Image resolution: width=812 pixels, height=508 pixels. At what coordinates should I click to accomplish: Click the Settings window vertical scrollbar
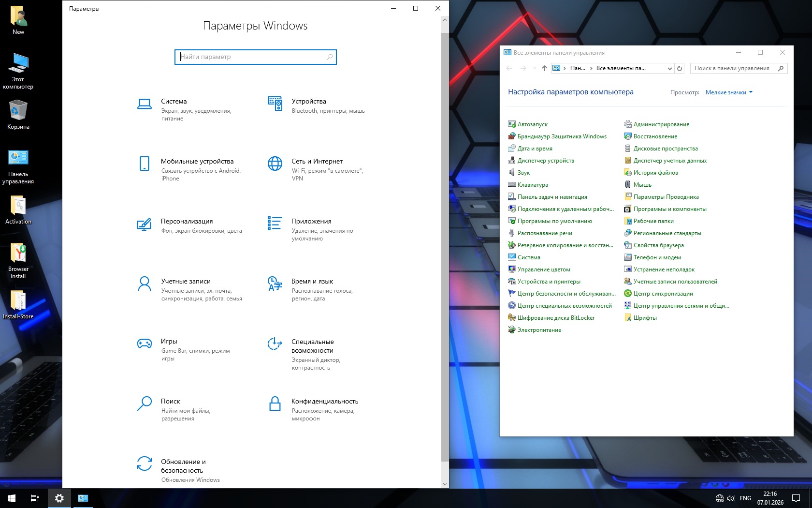pyautogui.click(x=445, y=242)
